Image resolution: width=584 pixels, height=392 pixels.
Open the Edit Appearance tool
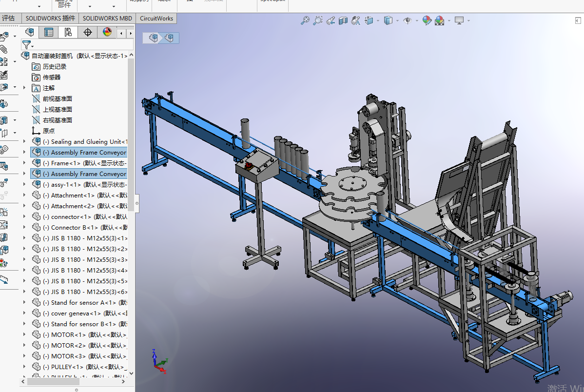point(427,20)
